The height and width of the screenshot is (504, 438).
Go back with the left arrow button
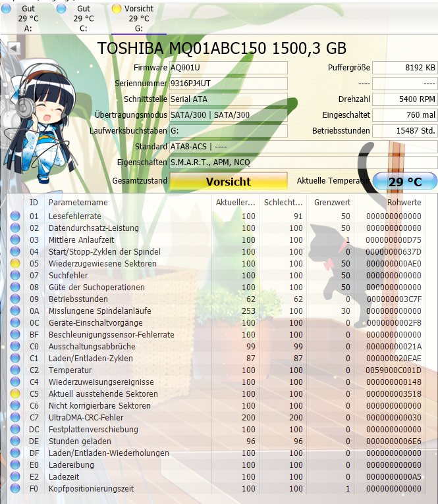pyautogui.click(x=14, y=49)
